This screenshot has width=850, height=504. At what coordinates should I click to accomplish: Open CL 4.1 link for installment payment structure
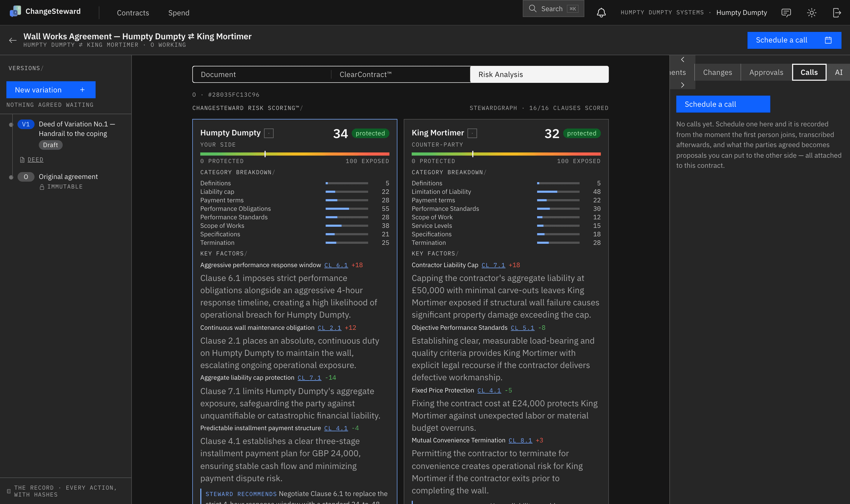[336, 428]
